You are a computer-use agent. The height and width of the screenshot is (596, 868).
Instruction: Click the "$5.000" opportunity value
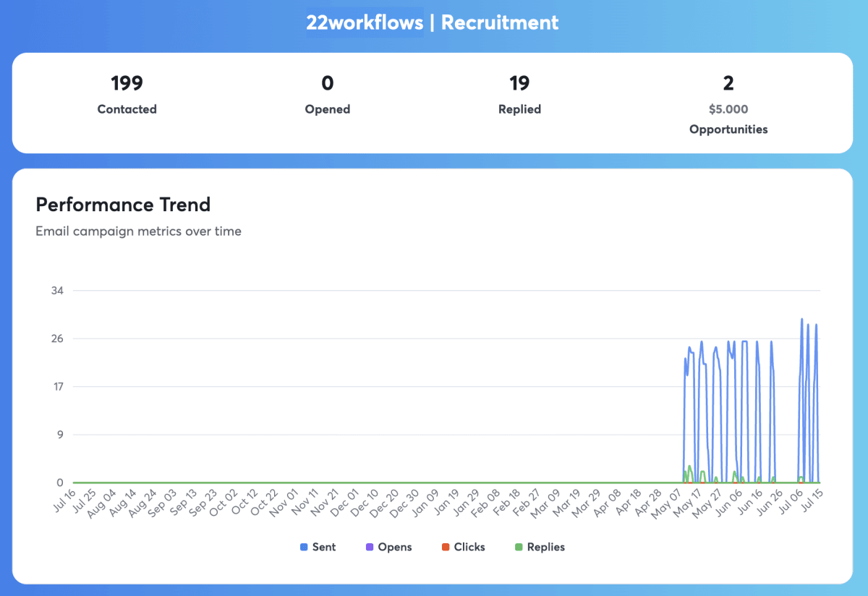[728, 110]
